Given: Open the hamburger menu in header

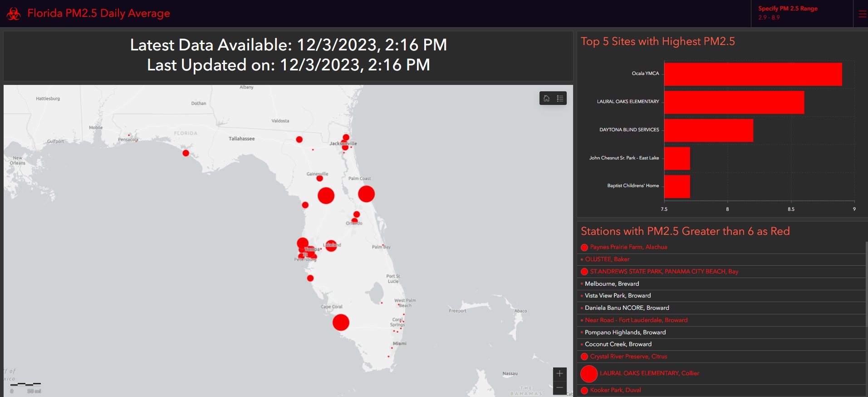Looking at the screenshot, I should coord(862,14).
